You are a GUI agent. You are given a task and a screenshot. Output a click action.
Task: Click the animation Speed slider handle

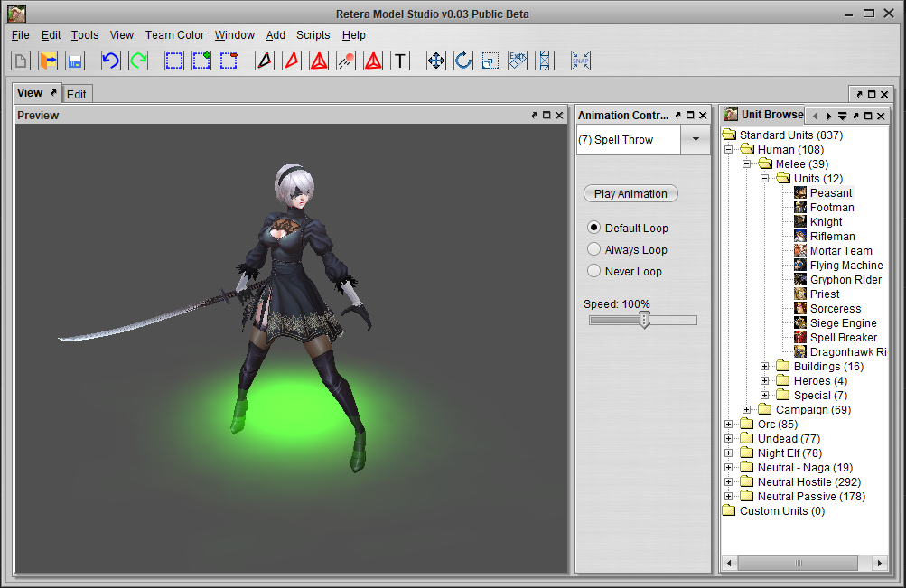click(644, 320)
